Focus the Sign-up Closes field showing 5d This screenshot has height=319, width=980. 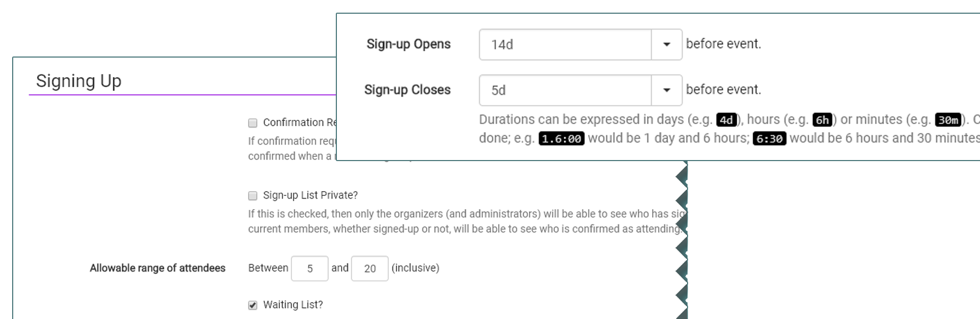[x=565, y=90]
